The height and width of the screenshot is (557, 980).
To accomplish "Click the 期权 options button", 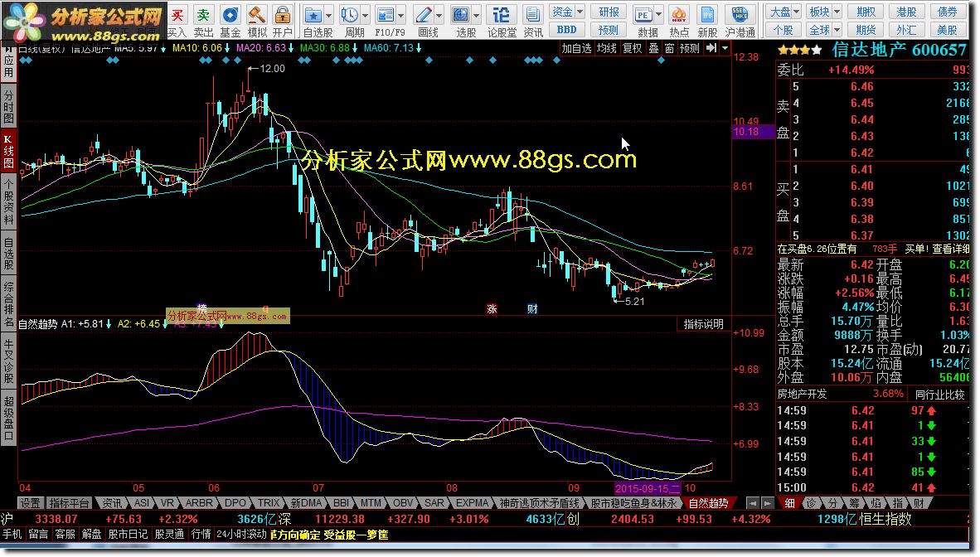I will [x=866, y=12].
